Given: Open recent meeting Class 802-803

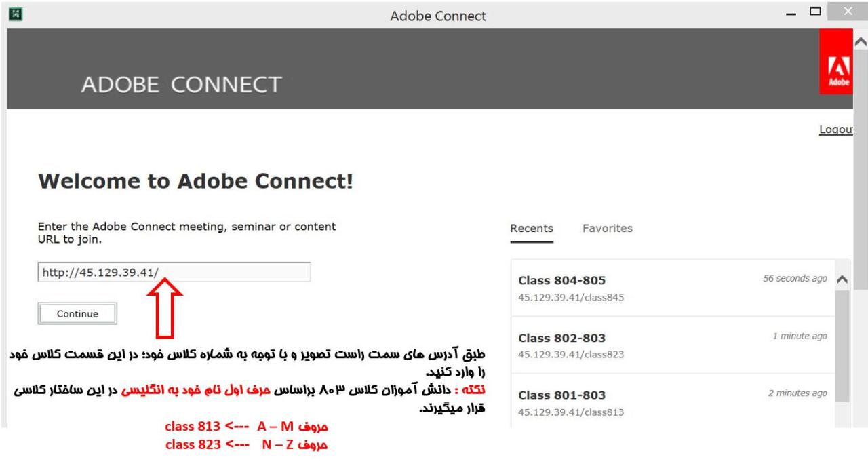Looking at the screenshot, I should pos(672,345).
